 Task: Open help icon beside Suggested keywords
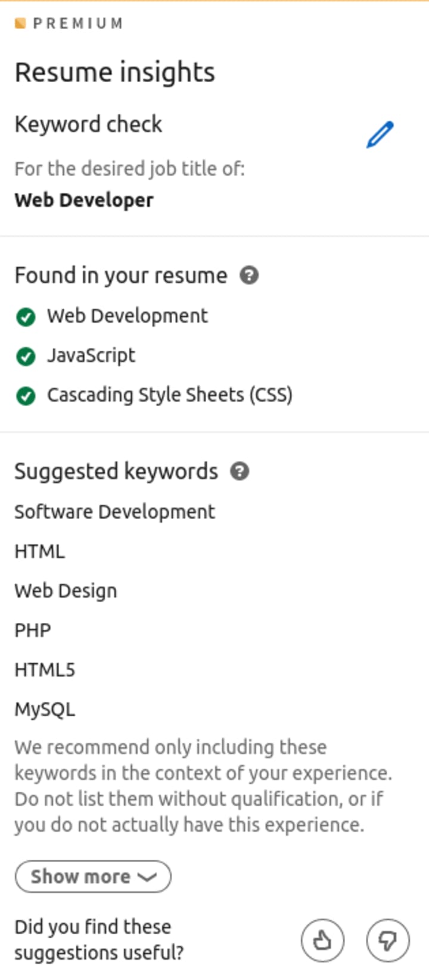240,471
